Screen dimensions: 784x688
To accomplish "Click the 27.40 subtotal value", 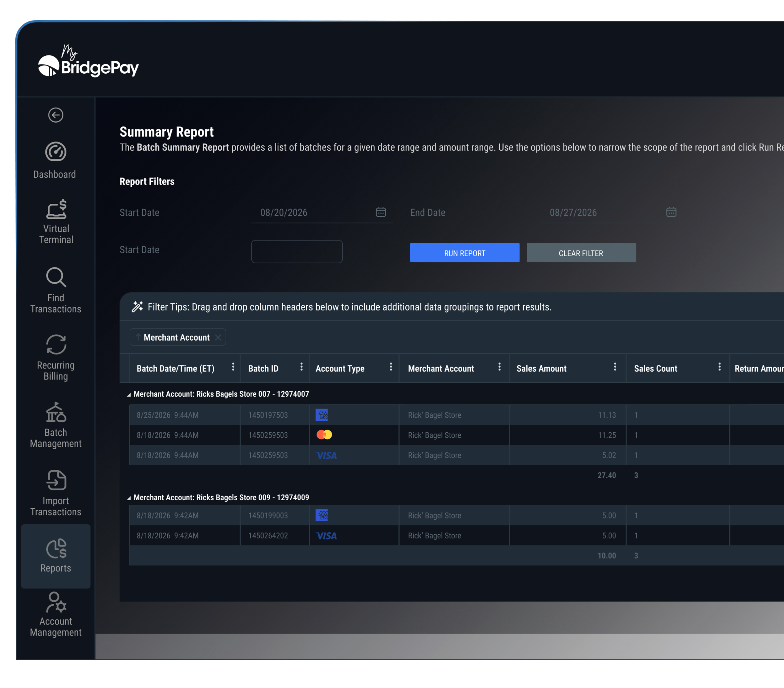I will (607, 475).
